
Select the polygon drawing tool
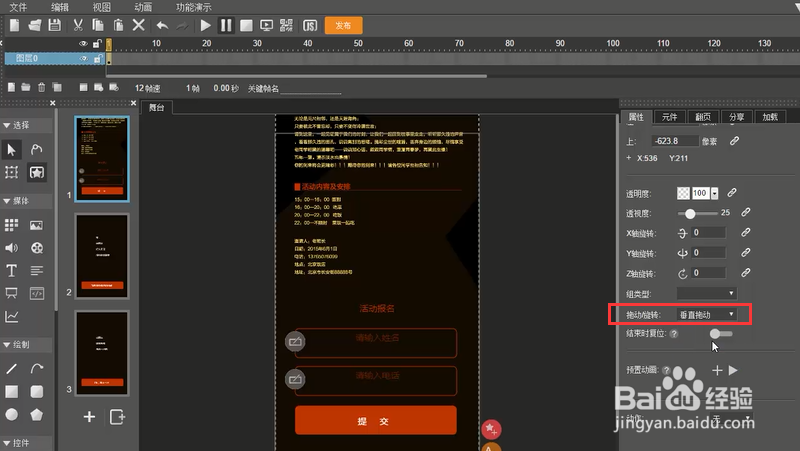[37, 414]
